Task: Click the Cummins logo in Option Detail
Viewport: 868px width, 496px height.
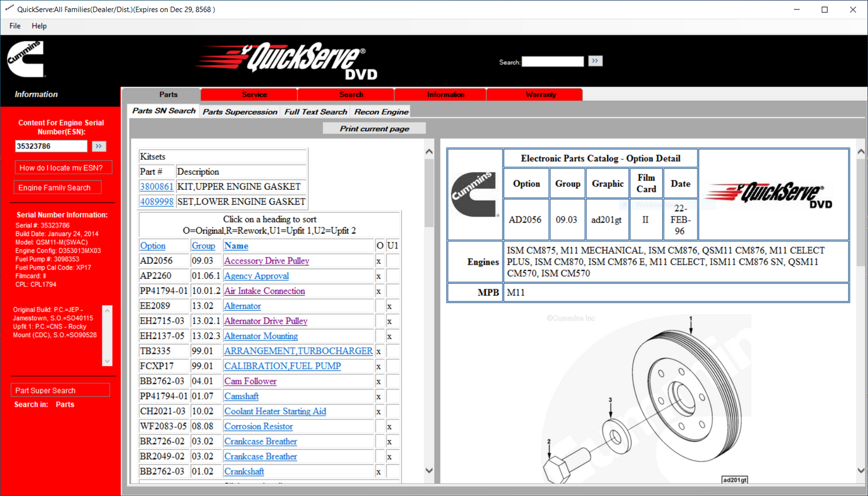Action: click(x=475, y=194)
